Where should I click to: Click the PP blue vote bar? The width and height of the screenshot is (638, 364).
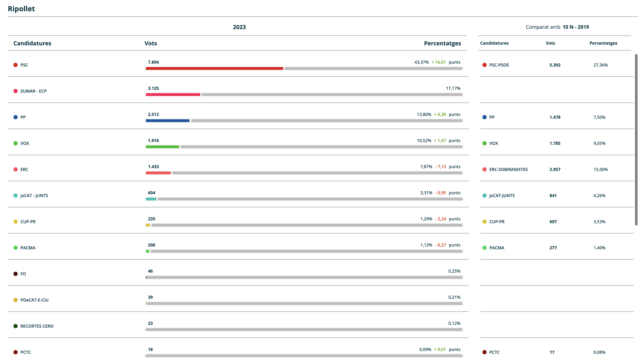click(167, 121)
